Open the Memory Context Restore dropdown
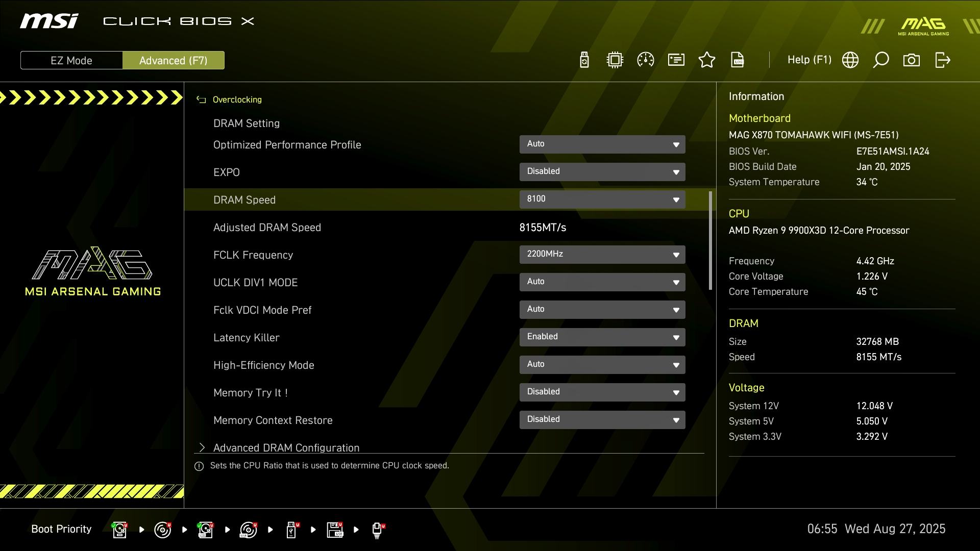This screenshot has width=980, height=551. 602,420
